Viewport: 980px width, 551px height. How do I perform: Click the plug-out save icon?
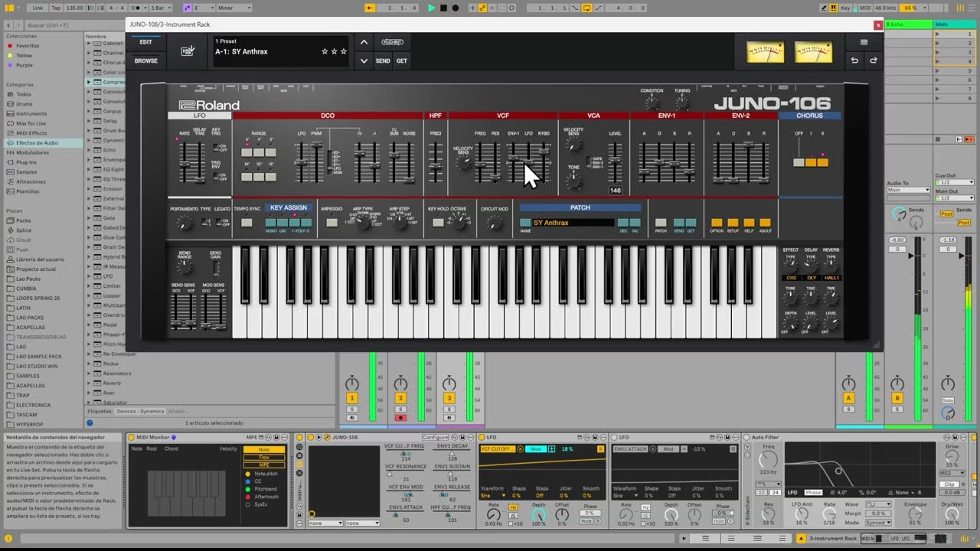coord(188,51)
